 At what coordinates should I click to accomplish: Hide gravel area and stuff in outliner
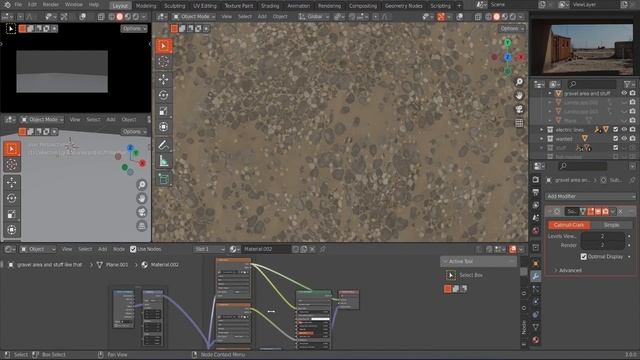coord(624,93)
